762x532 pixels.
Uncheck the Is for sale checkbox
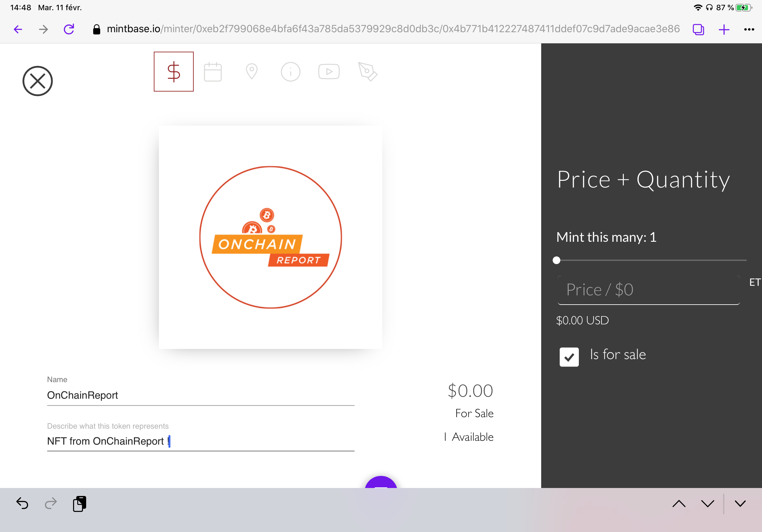coord(569,357)
